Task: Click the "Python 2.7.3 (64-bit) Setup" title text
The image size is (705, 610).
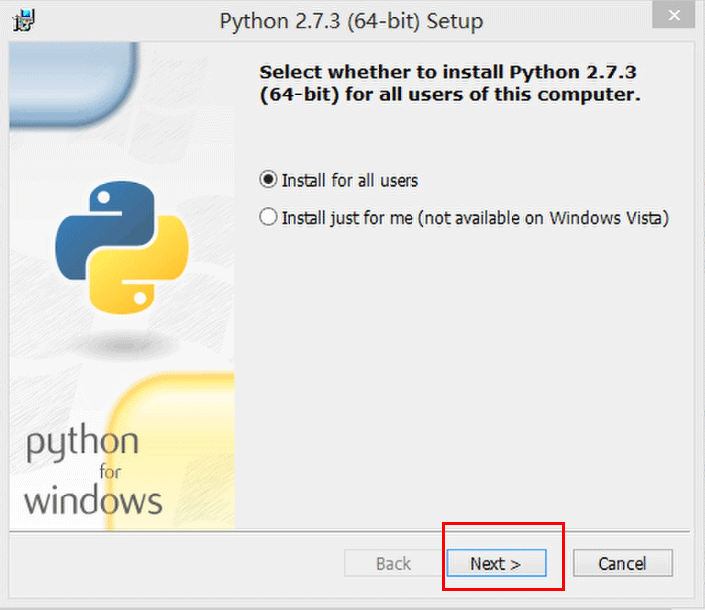Action: coord(351,21)
